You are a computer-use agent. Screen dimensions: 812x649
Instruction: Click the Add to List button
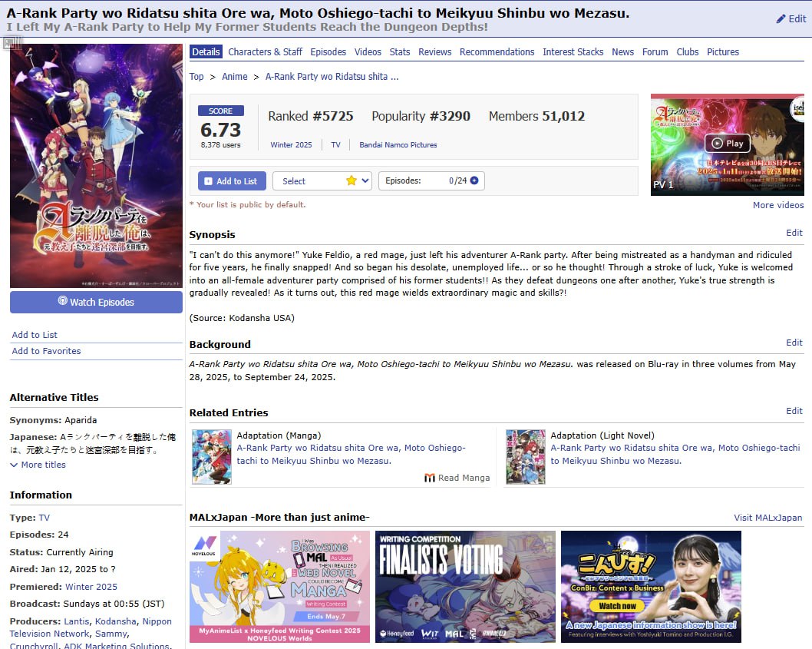232,181
